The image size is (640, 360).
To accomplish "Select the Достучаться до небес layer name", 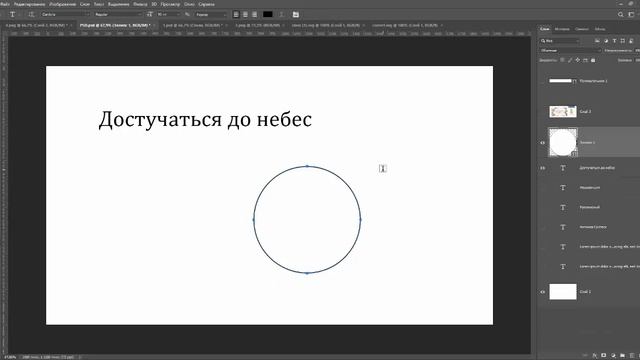I will (597, 168).
